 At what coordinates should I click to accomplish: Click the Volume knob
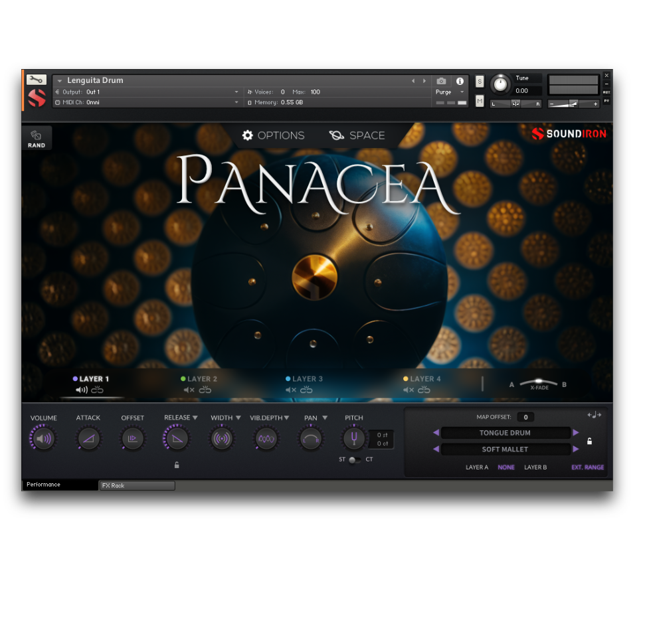click(43, 438)
